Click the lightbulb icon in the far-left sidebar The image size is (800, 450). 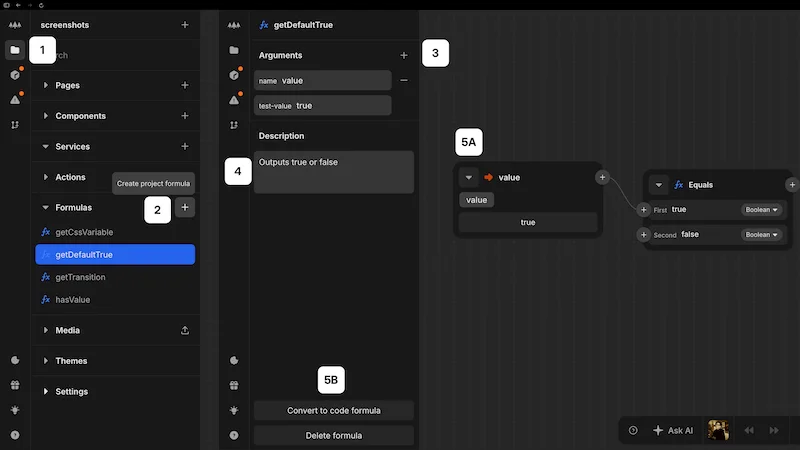[x=15, y=410]
